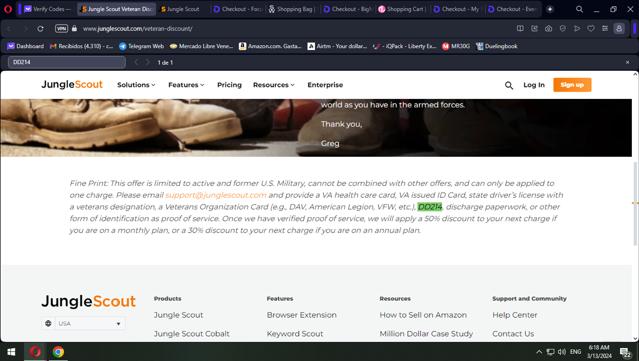Go to next find-in-page match

[x=148, y=62]
